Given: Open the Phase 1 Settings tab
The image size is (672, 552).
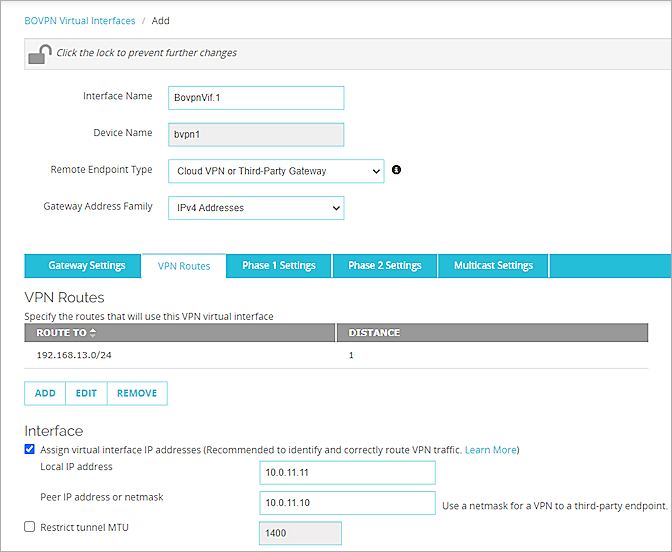Looking at the screenshot, I should click(x=279, y=266).
